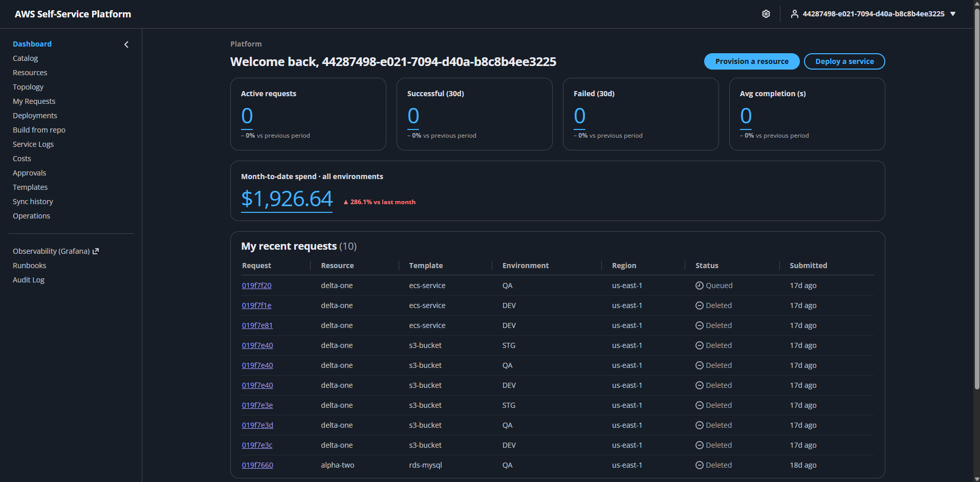The width and height of the screenshot is (980, 482).
Task: Open Build from repo
Action: [39, 130]
